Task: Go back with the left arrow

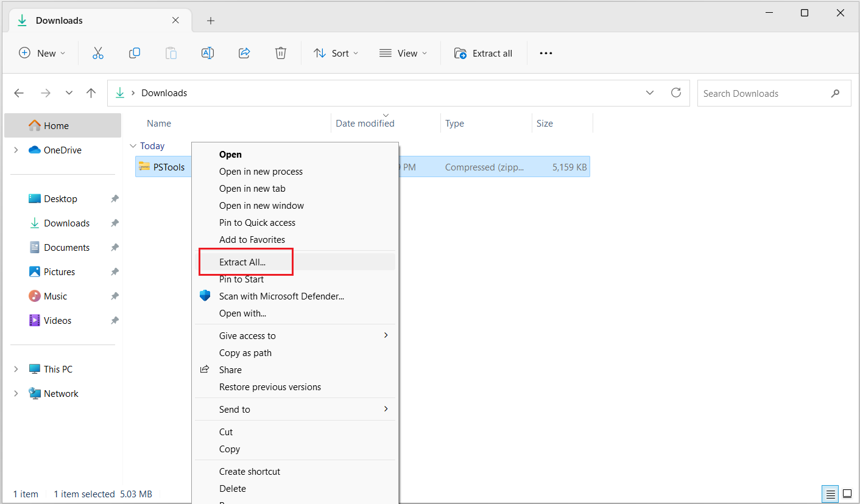Action: point(19,93)
